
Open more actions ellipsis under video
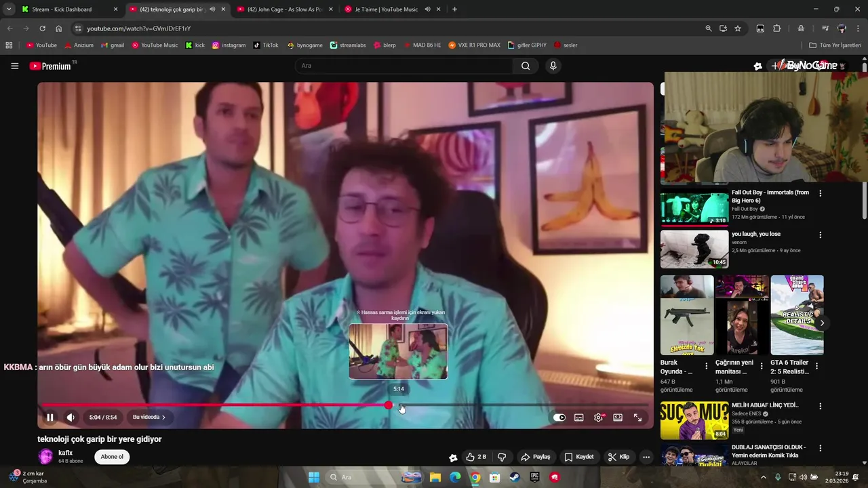click(x=646, y=457)
